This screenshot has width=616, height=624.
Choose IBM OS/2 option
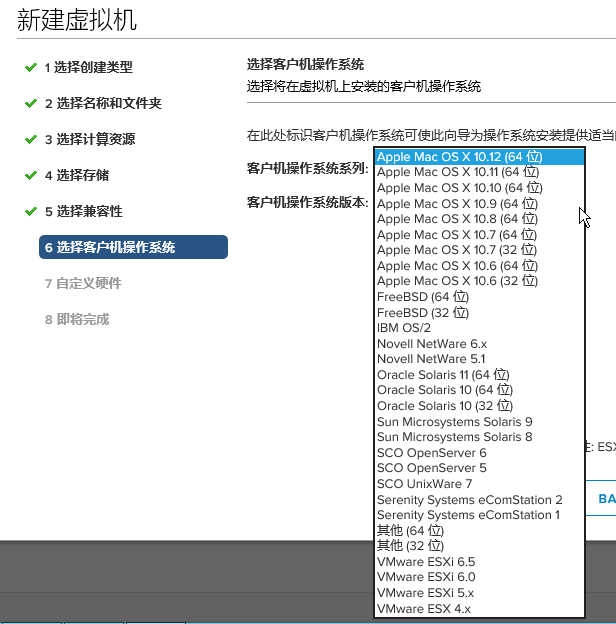point(480,328)
